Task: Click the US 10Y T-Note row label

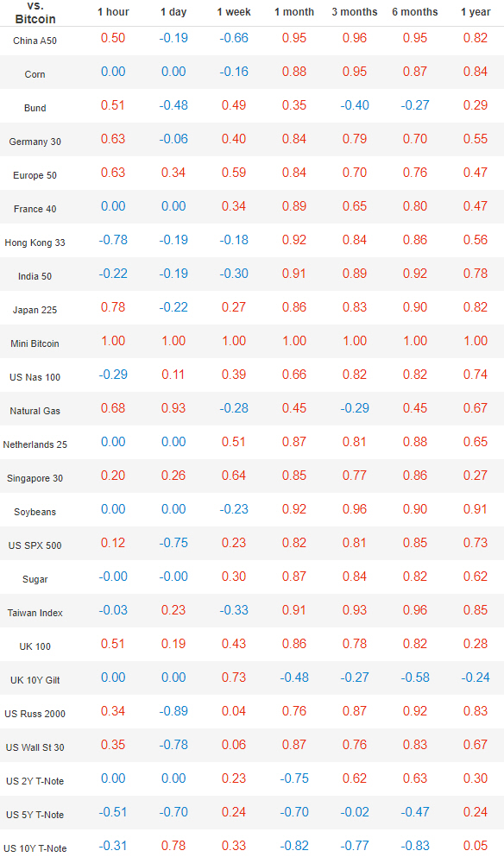Action: tap(35, 848)
